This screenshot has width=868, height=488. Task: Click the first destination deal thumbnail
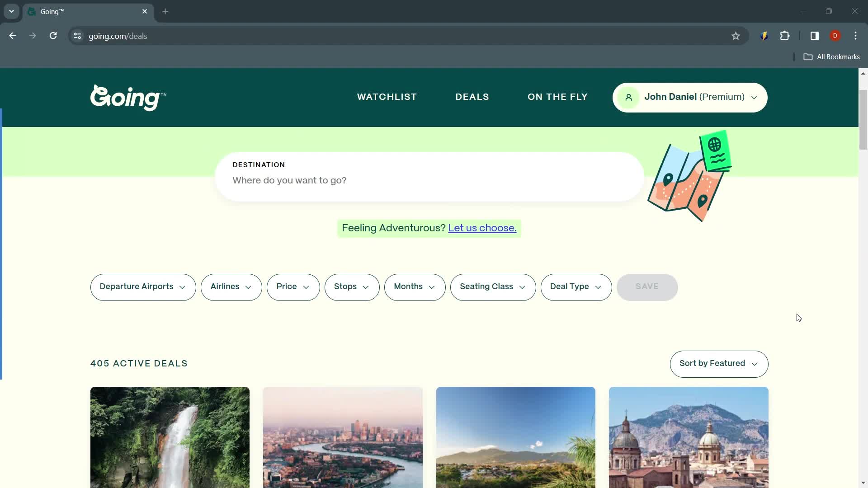point(170,437)
